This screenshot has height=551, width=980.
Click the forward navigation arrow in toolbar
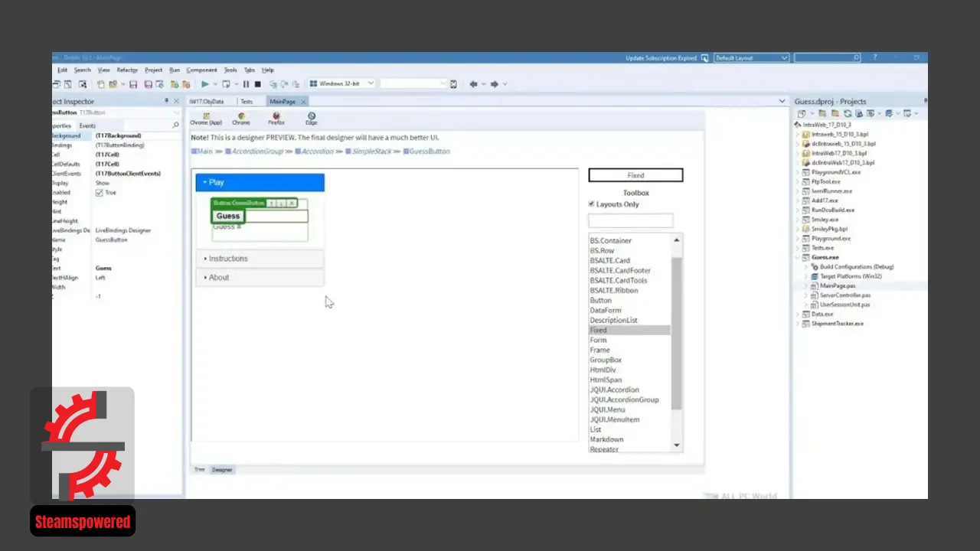tap(495, 84)
